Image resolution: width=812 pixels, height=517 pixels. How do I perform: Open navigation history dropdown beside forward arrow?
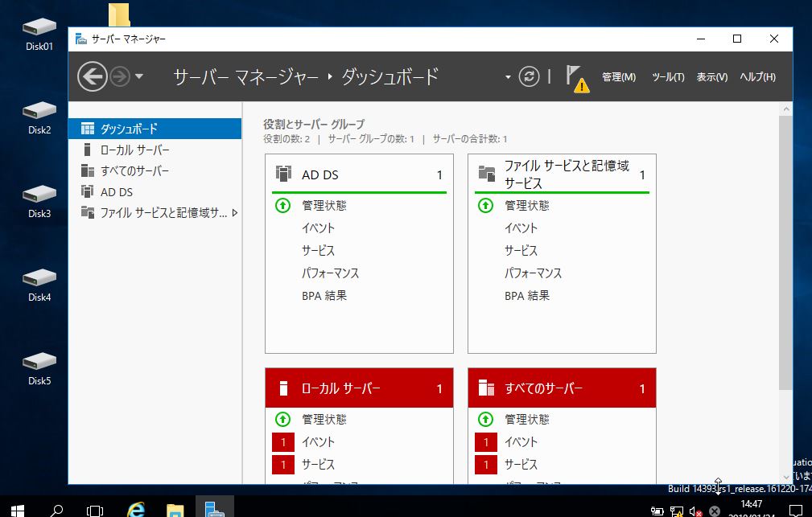(138, 76)
